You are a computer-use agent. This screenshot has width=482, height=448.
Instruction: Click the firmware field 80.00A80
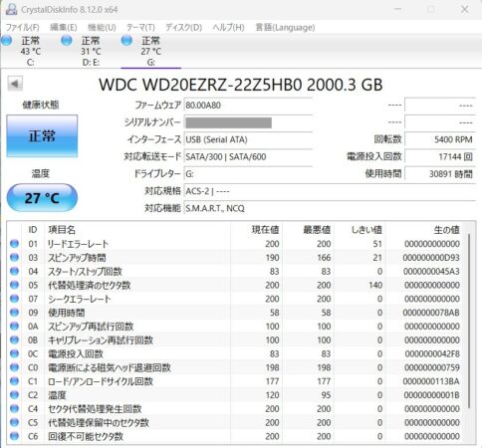tap(248, 106)
